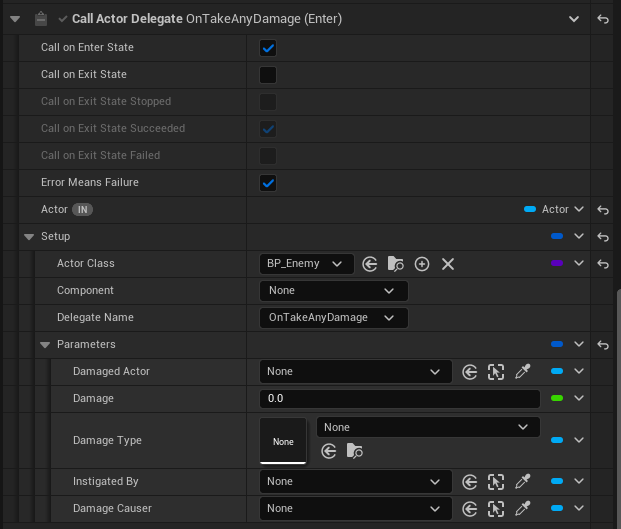Use selected asset for Actor Class
621x529 pixels.
pyautogui.click(x=370, y=264)
